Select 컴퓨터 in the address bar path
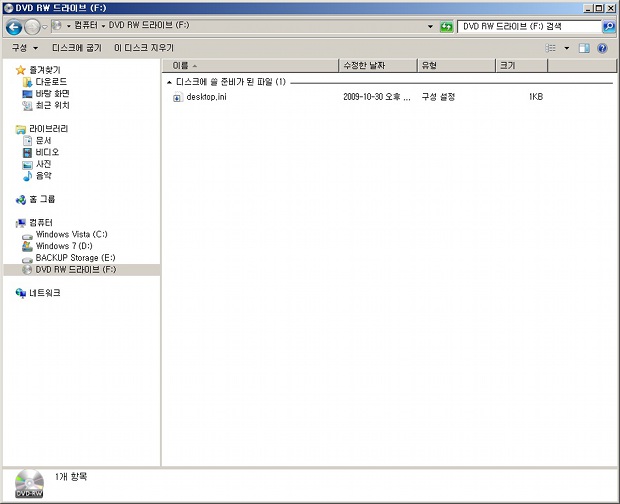 tap(85, 25)
